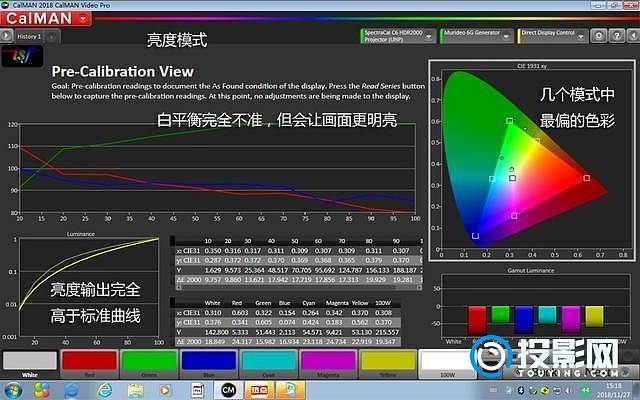
Task: Click the grayscale table scroll-left arrow
Action: tap(178, 287)
